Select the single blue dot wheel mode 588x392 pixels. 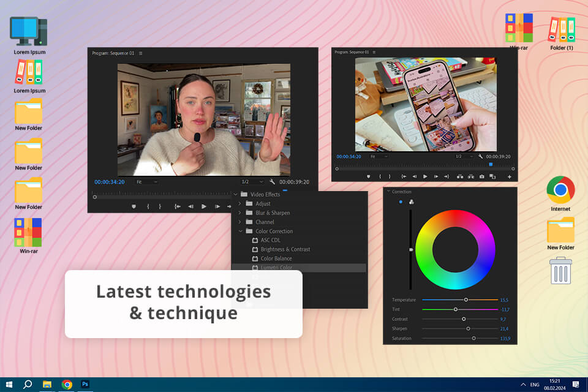click(401, 202)
